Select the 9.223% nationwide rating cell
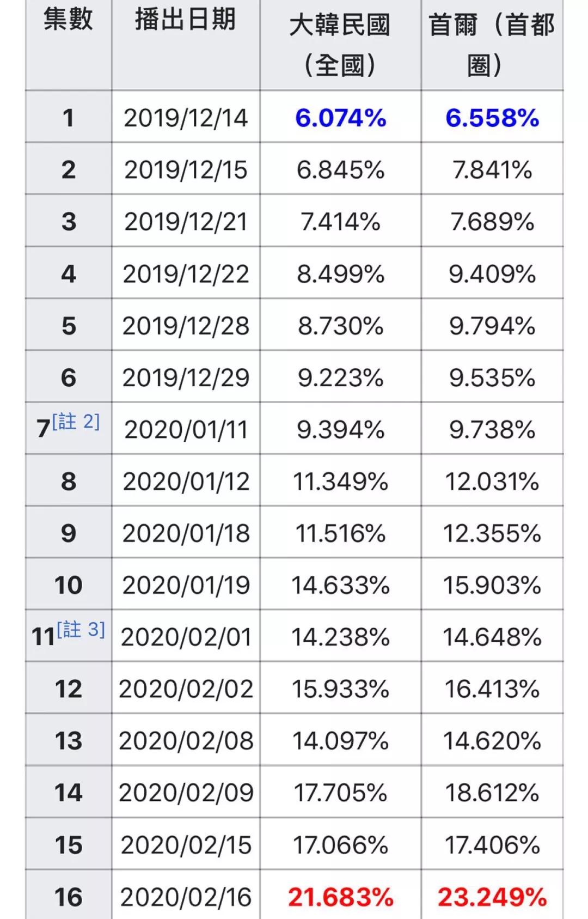This screenshot has height=919, width=588. click(x=340, y=378)
